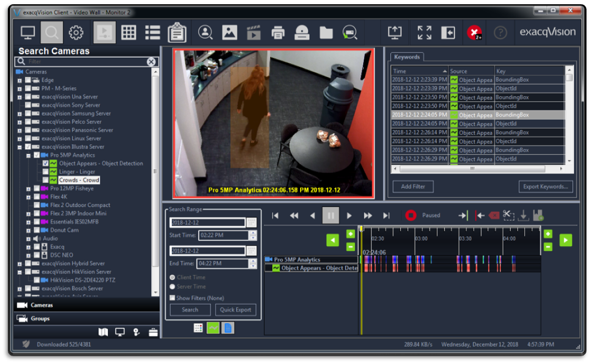591x364 pixels.
Task: Switch to the Groups panel tab
Action: pyautogui.click(x=40, y=318)
